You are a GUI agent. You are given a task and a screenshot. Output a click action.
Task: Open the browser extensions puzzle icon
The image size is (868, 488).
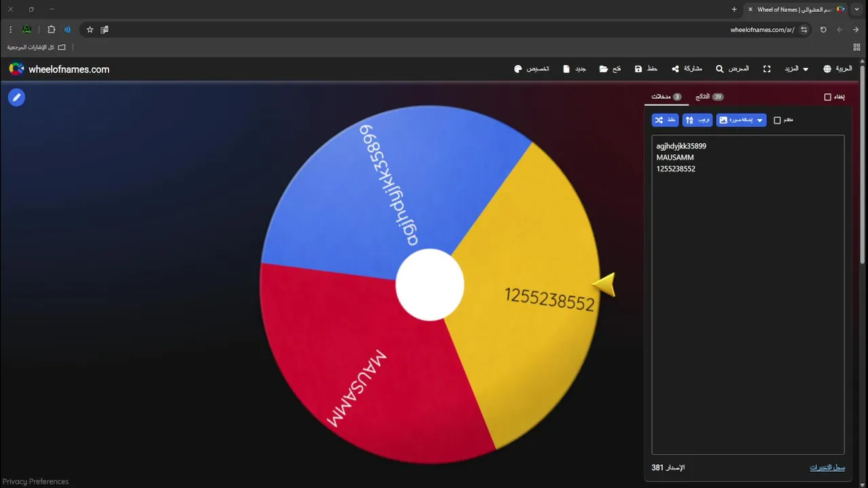[51, 30]
